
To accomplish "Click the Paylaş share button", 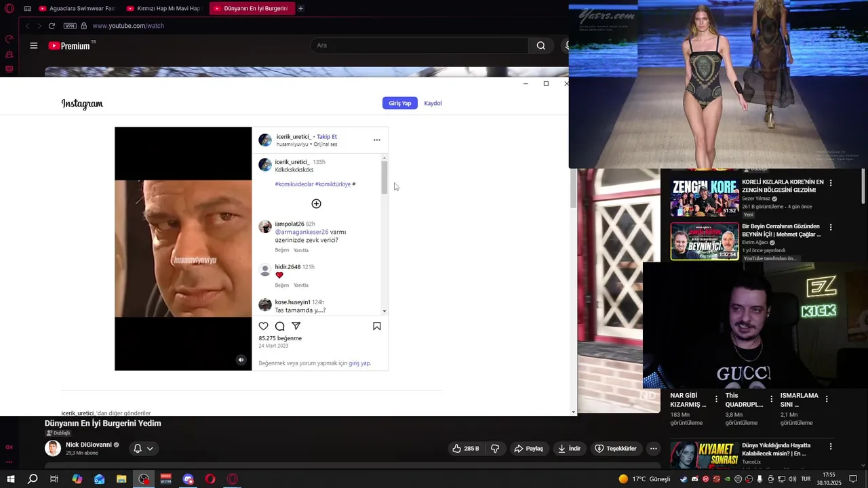I will pos(528,449).
